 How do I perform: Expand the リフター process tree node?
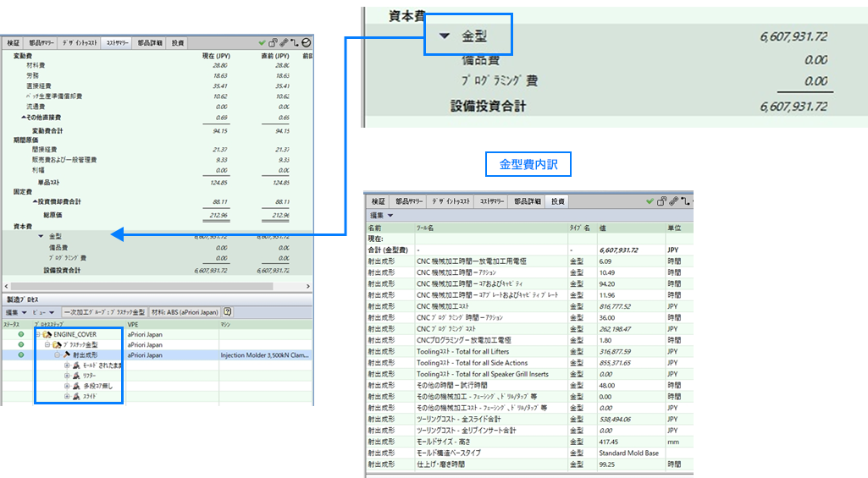point(67,376)
